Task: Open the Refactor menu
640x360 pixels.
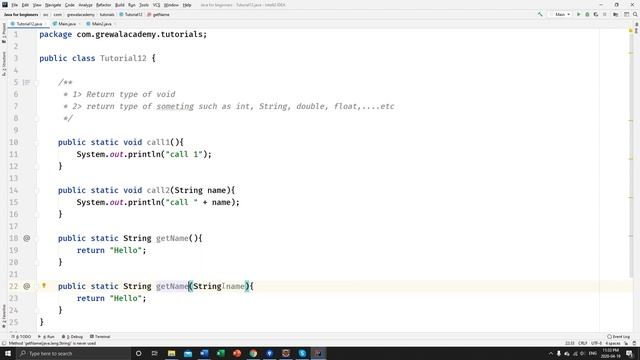Action: click(x=104, y=5)
